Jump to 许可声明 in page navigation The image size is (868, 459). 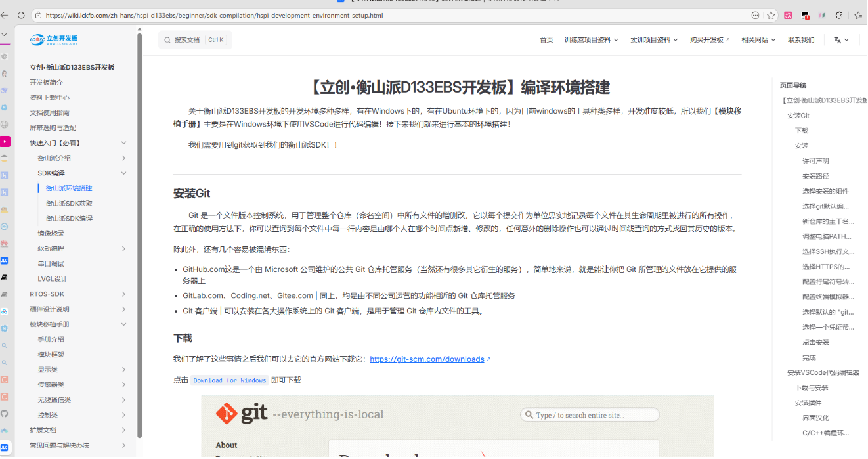815,161
